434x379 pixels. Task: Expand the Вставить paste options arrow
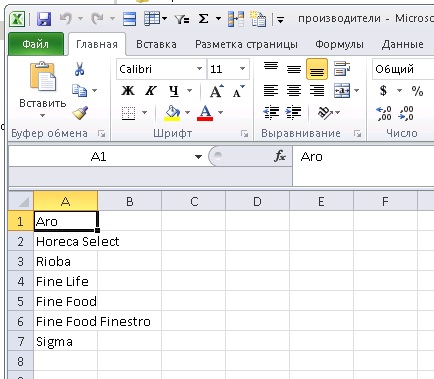[42, 116]
